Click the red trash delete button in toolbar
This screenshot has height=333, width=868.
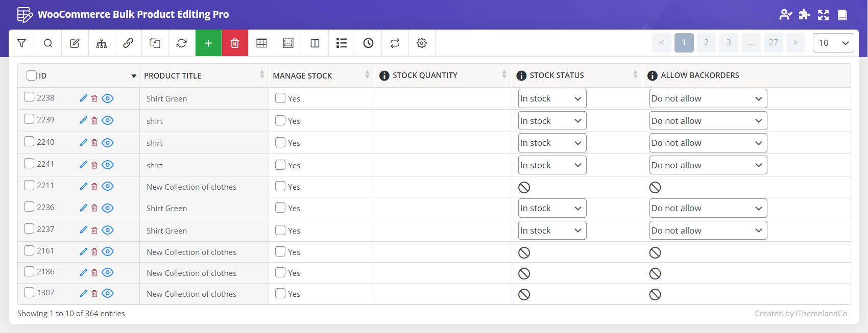(235, 43)
